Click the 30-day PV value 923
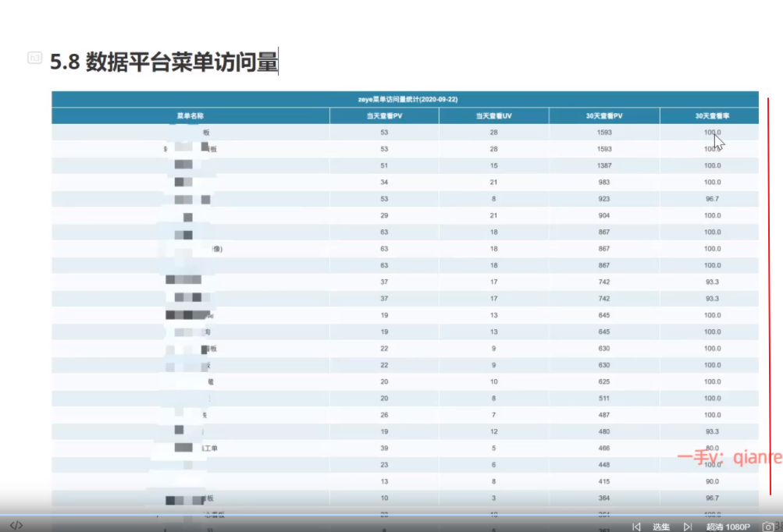The height and width of the screenshot is (532, 783). (x=604, y=199)
